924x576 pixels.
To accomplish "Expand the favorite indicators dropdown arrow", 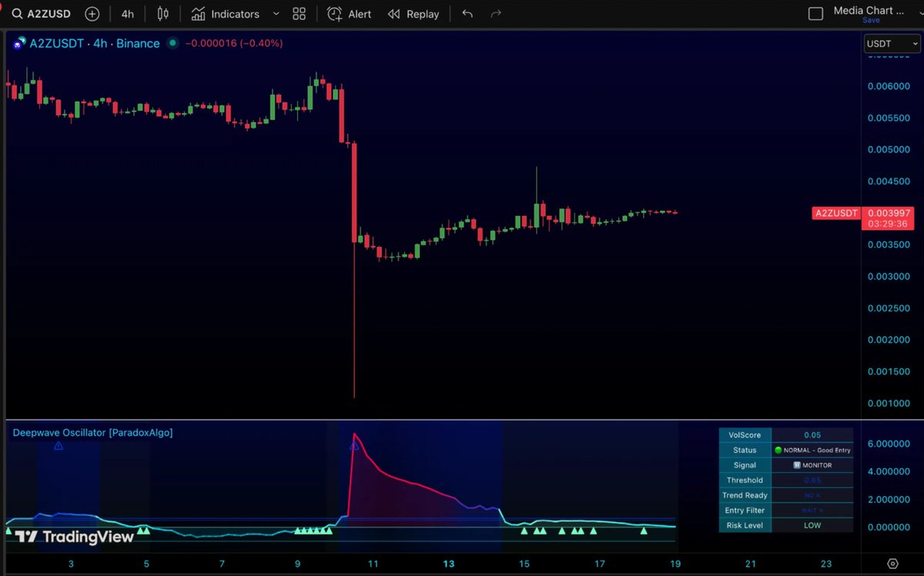I will [276, 14].
